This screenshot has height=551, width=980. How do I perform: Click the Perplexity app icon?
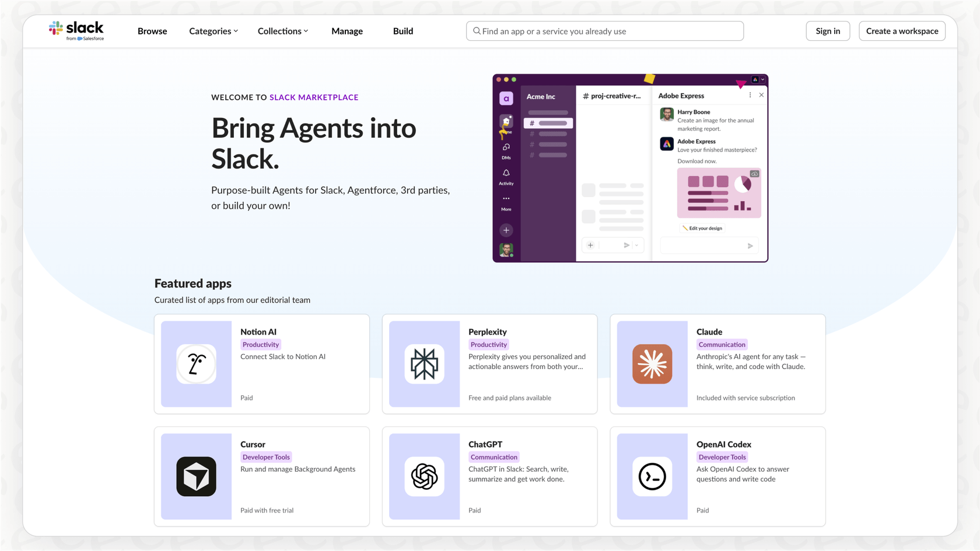point(424,364)
